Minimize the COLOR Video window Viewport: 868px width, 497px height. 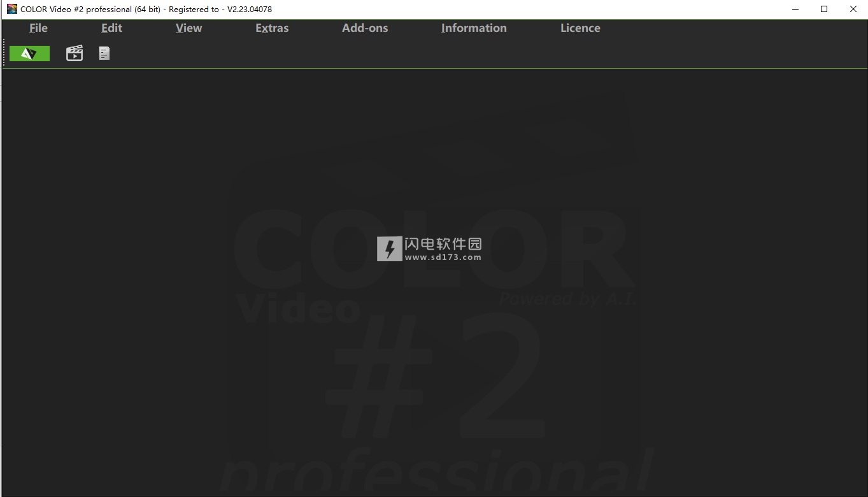795,9
